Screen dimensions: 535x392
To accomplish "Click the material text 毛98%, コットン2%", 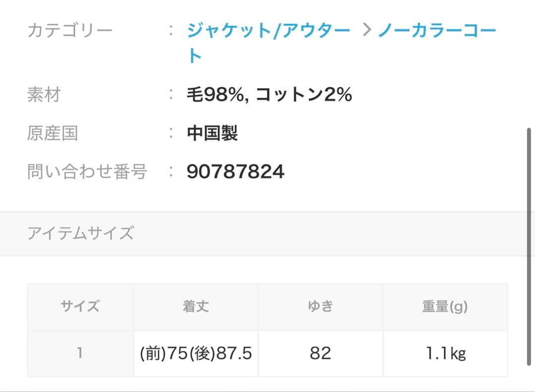I will [270, 95].
